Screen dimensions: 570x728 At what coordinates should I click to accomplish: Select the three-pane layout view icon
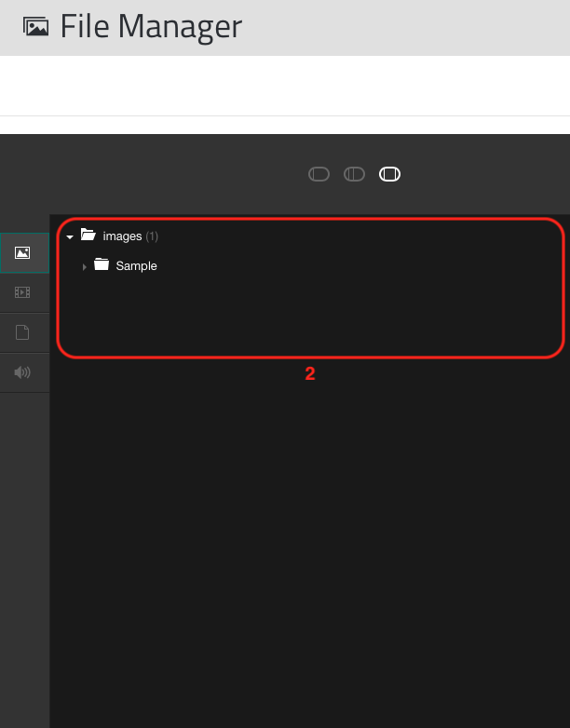[x=389, y=174]
